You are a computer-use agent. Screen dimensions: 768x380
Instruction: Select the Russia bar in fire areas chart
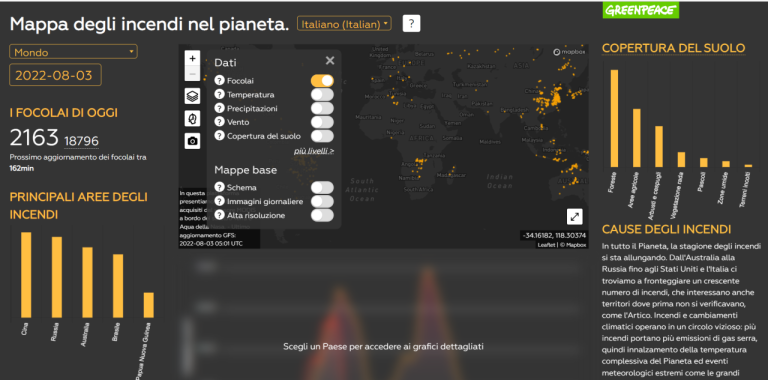point(57,277)
